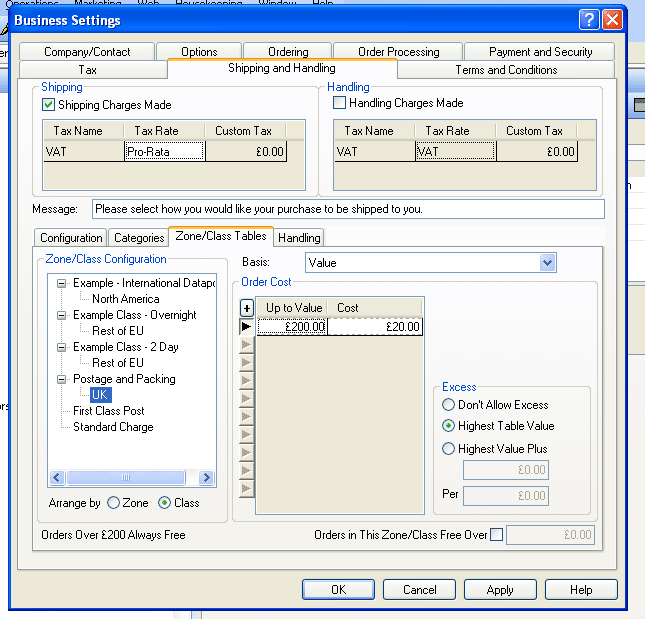Click the OK button
This screenshot has width=645, height=619.
pyautogui.click(x=338, y=590)
